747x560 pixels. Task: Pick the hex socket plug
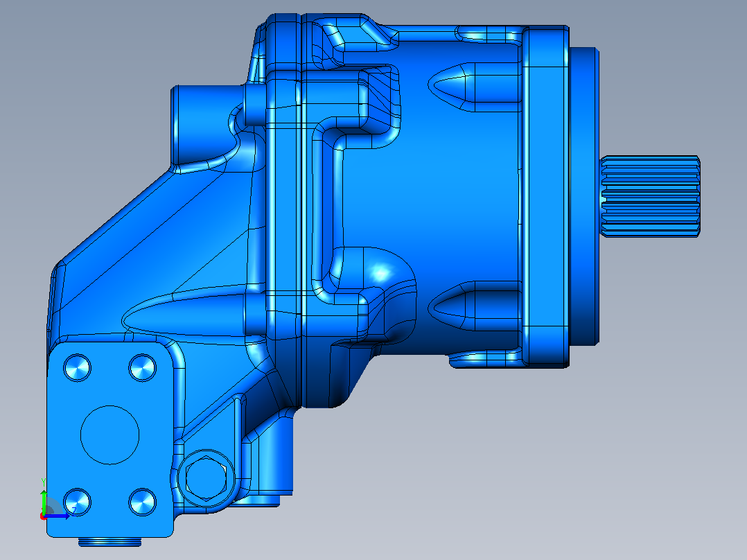coord(205,478)
